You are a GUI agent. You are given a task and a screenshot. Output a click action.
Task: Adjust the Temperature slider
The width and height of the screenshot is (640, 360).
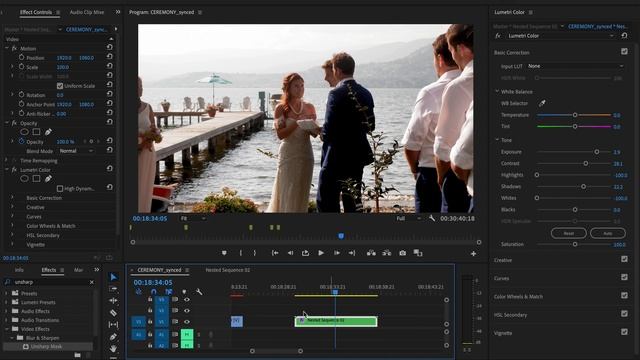point(575,115)
